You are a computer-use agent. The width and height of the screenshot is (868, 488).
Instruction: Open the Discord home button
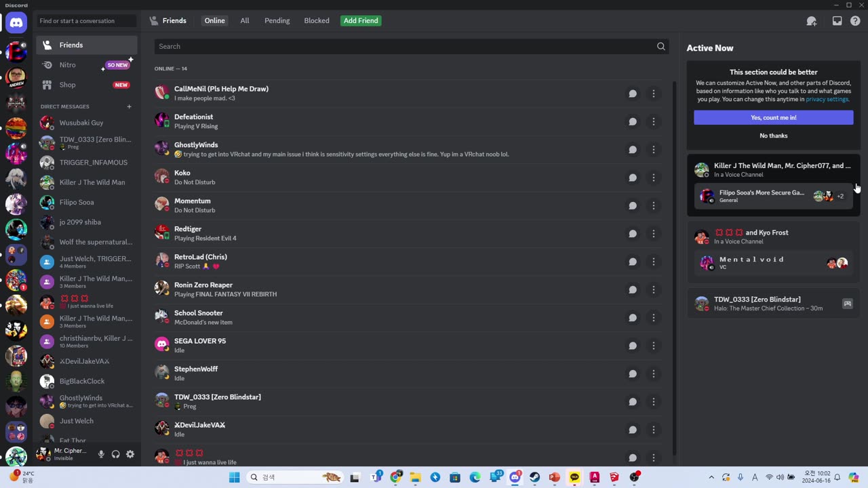(16, 22)
